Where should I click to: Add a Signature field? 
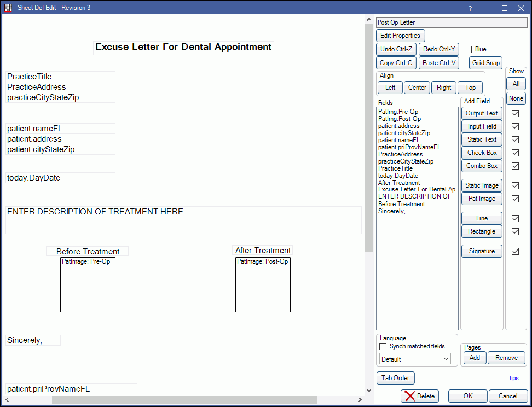(482, 251)
